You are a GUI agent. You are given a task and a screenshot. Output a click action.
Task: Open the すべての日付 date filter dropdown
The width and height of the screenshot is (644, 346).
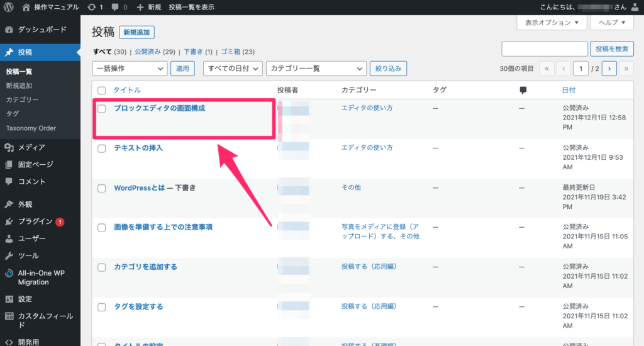[232, 68]
